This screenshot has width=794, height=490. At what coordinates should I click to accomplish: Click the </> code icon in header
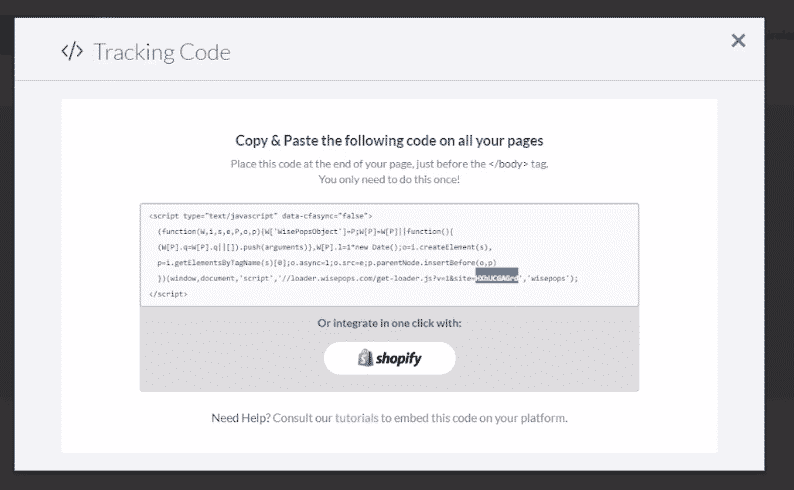(x=72, y=51)
